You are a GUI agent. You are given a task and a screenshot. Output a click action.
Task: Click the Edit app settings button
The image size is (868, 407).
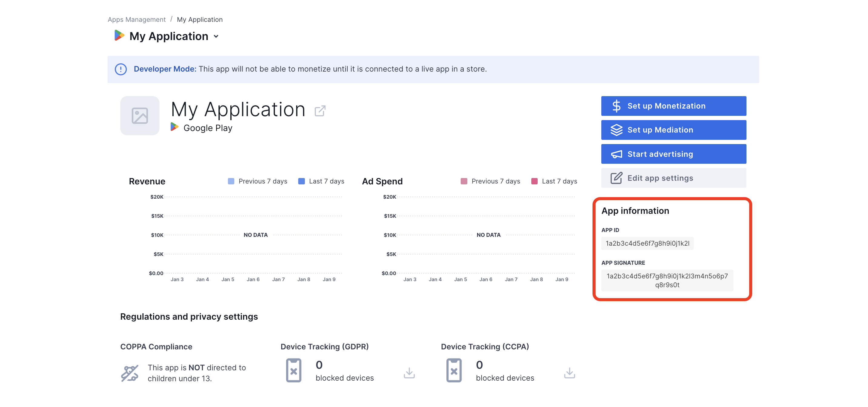[674, 178]
